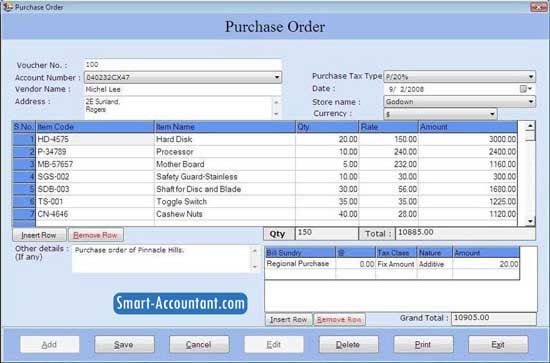Click the Print button
The width and height of the screenshot is (550, 363).
click(423, 344)
